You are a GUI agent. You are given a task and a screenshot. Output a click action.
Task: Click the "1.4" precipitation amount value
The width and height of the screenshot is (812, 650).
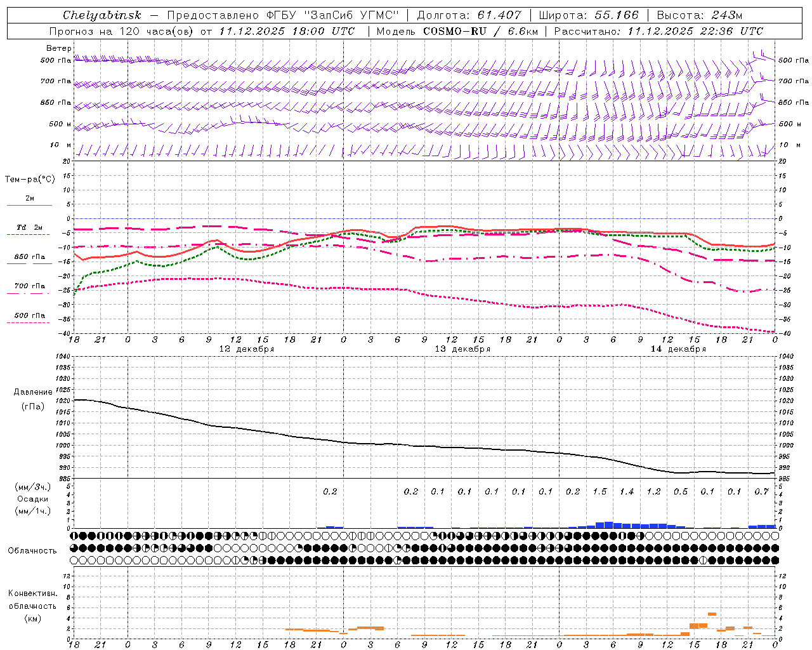(627, 491)
